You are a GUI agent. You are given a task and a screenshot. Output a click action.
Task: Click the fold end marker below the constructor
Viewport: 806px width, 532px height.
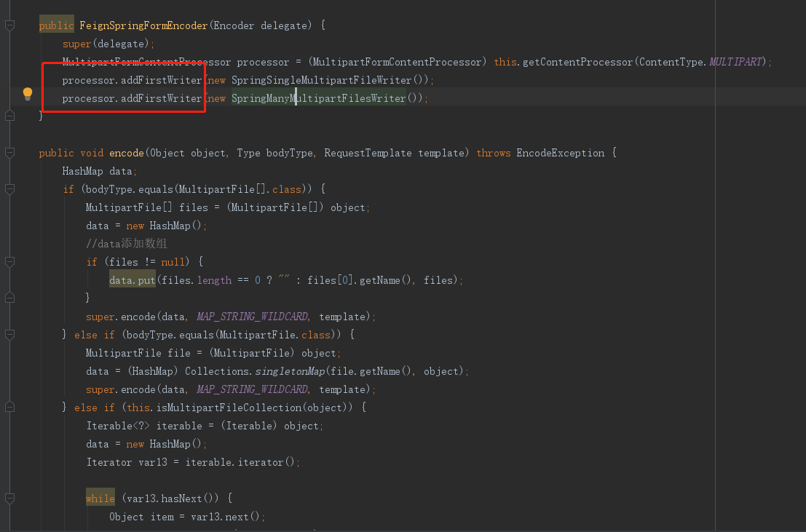click(x=8, y=116)
